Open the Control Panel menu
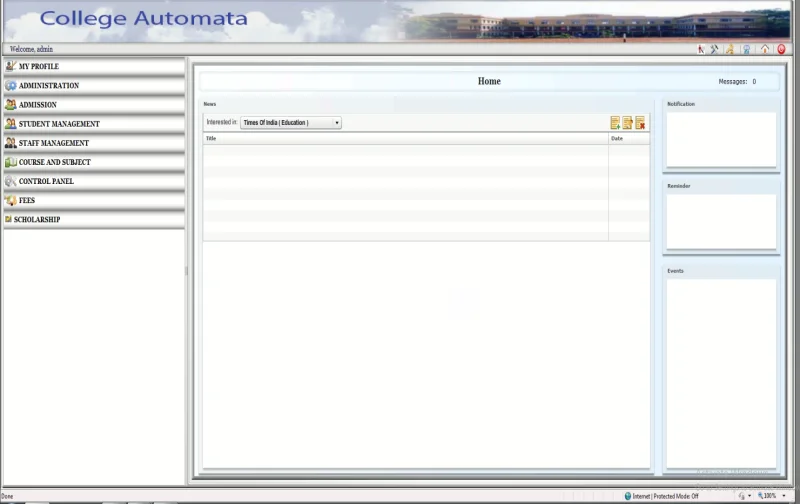800x504 pixels. (x=46, y=181)
